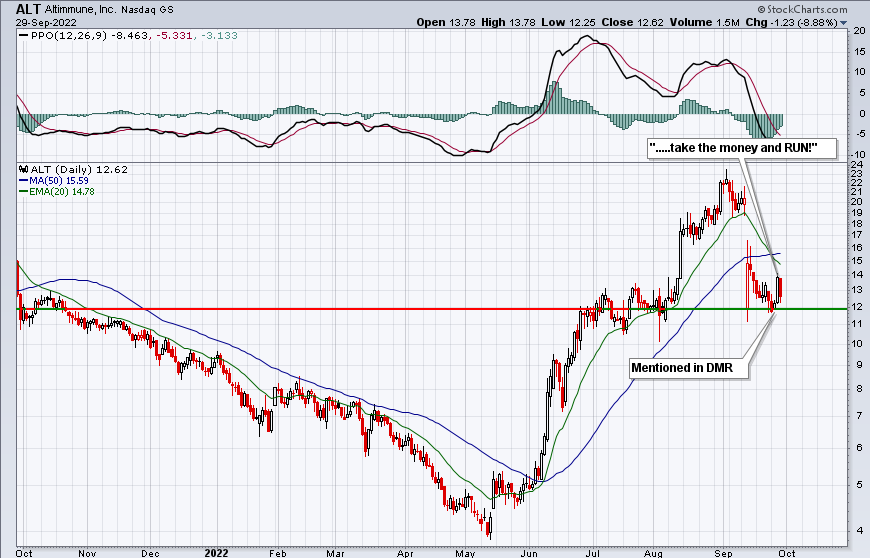Click the PPO axis label -10
Screen dimensions: 870x558
coord(858,155)
